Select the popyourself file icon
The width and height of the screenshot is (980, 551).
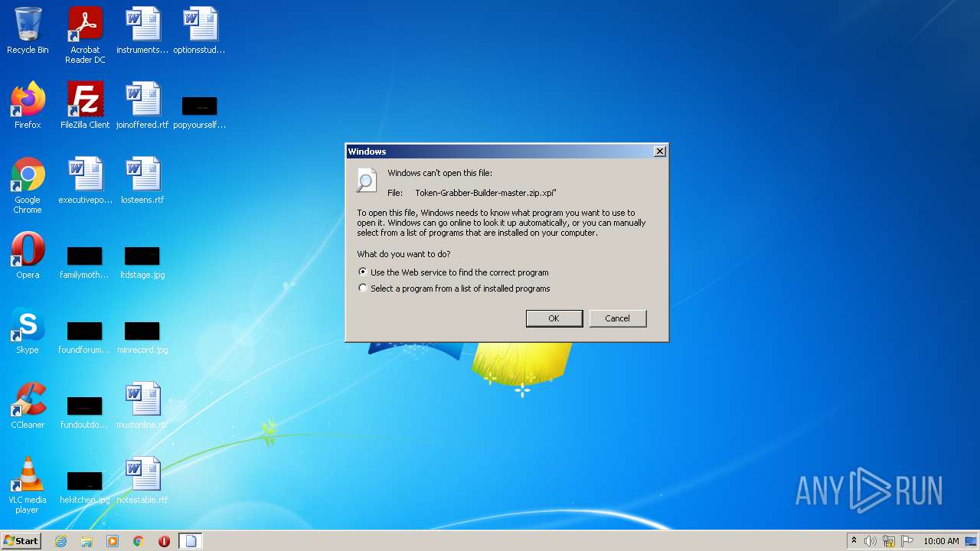point(199,112)
